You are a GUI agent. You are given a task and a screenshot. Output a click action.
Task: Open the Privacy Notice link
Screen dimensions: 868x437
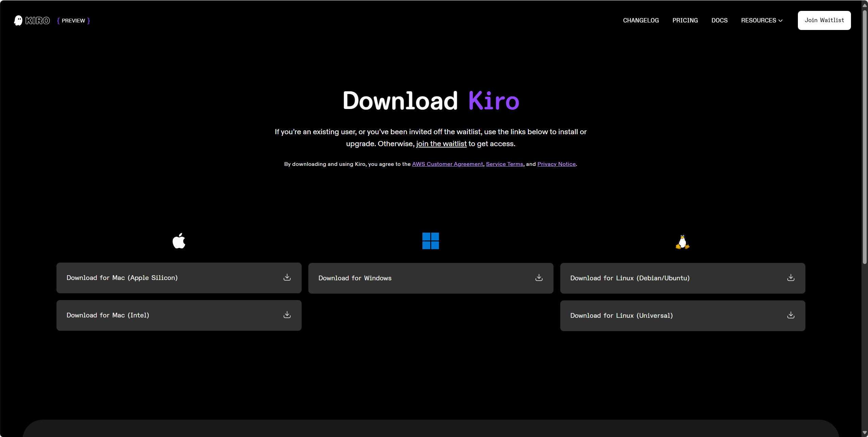(x=556, y=164)
